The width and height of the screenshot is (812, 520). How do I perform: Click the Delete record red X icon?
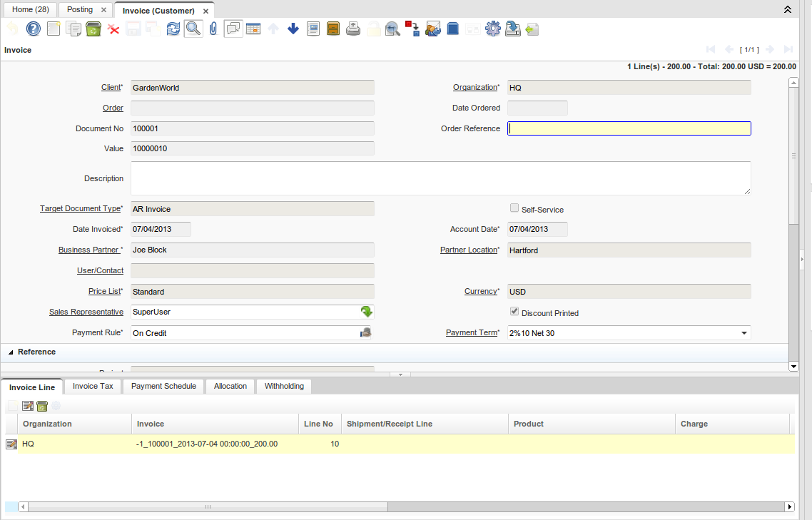[113, 29]
